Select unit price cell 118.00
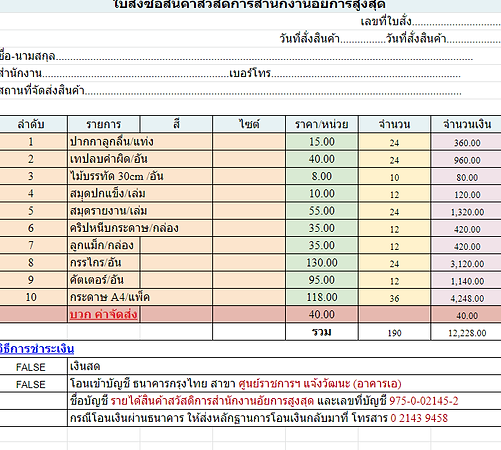 pyautogui.click(x=322, y=297)
